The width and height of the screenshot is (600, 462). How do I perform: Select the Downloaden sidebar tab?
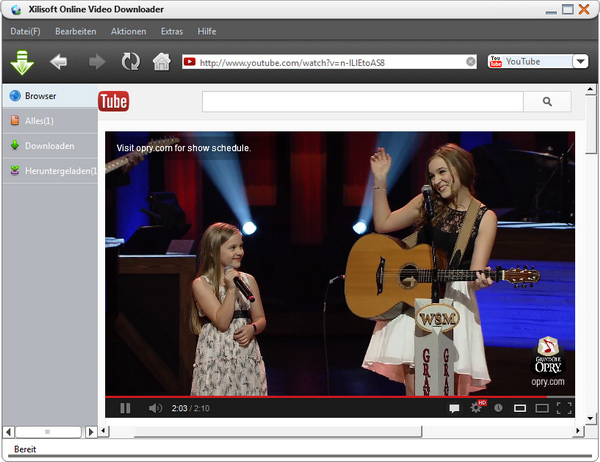click(50, 146)
